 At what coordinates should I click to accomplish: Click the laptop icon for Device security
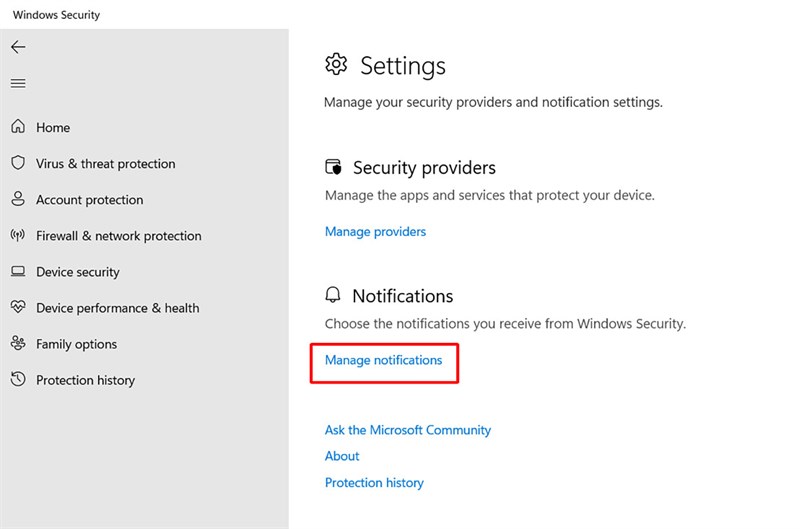click(x=18, y=271)
